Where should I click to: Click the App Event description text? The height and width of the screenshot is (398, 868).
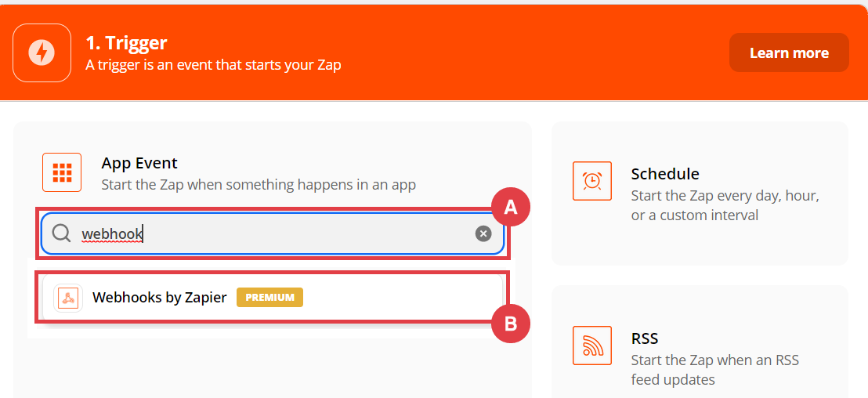pyautogui.click(x=259, y=185)
